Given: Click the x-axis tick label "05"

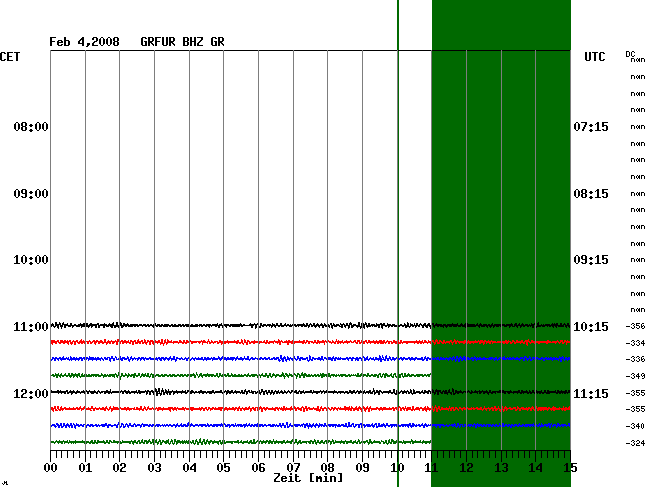Looking at the screenshot, I should pyautogui.click(x=223, y=467).
